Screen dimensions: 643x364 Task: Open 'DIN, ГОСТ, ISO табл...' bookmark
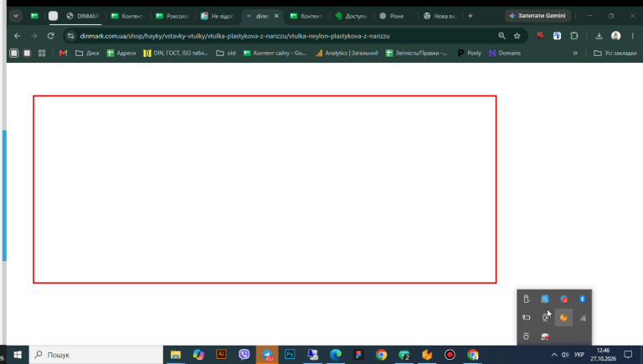pos(176,53)
